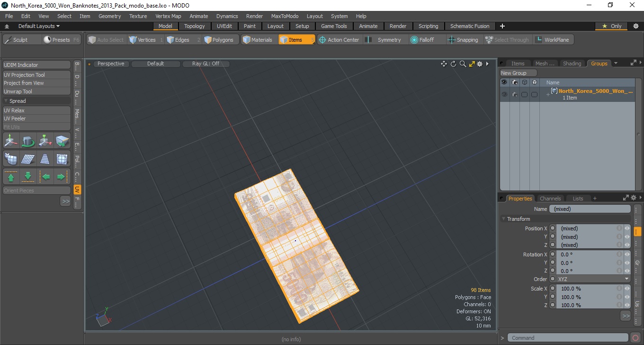Click the viewport pan move icon
This screenshot has width=644, height=345.
coord(444,64)
